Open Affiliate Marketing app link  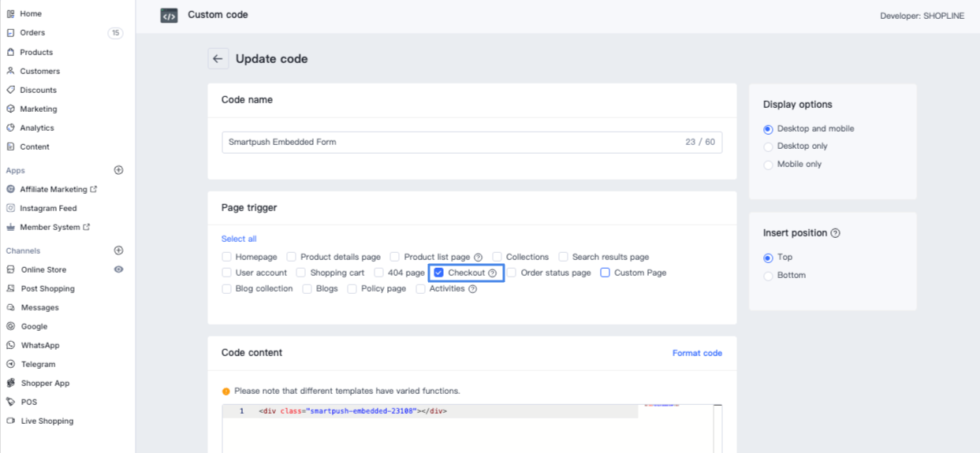[x=54, y=189]
